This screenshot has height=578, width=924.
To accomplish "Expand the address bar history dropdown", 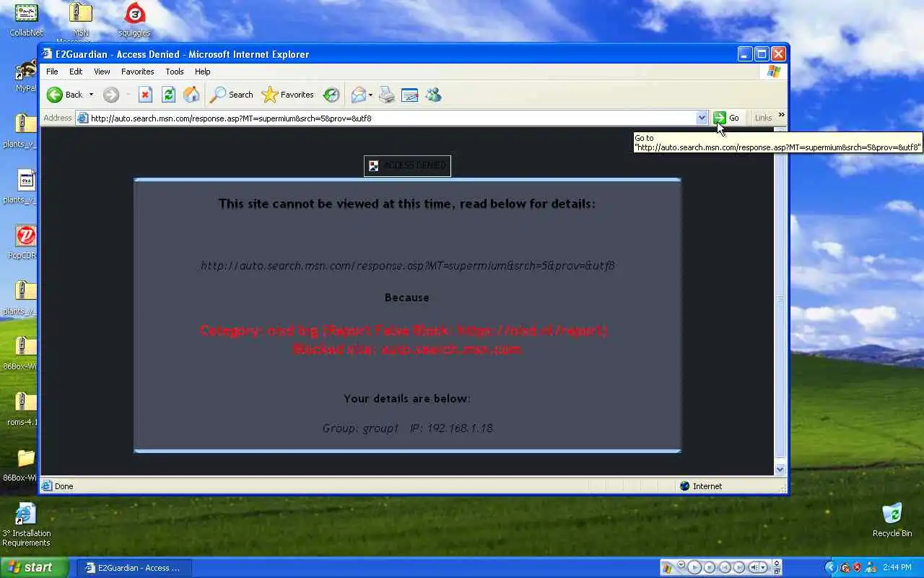I will point(702,118).
